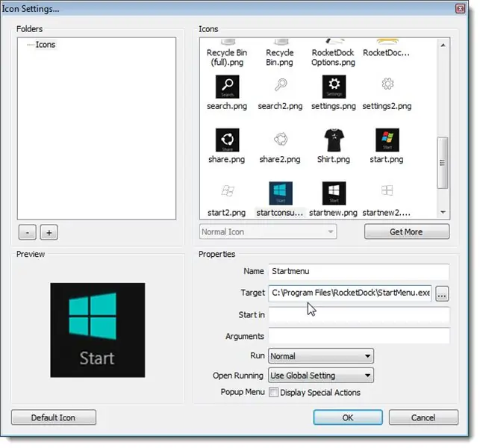Click into the Arguments input field
The image size is (480, 448).
[x=358, y=337]
